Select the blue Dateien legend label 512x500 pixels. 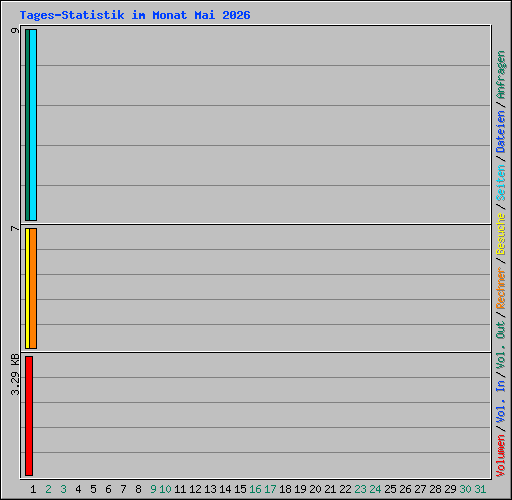pos(501,132)
